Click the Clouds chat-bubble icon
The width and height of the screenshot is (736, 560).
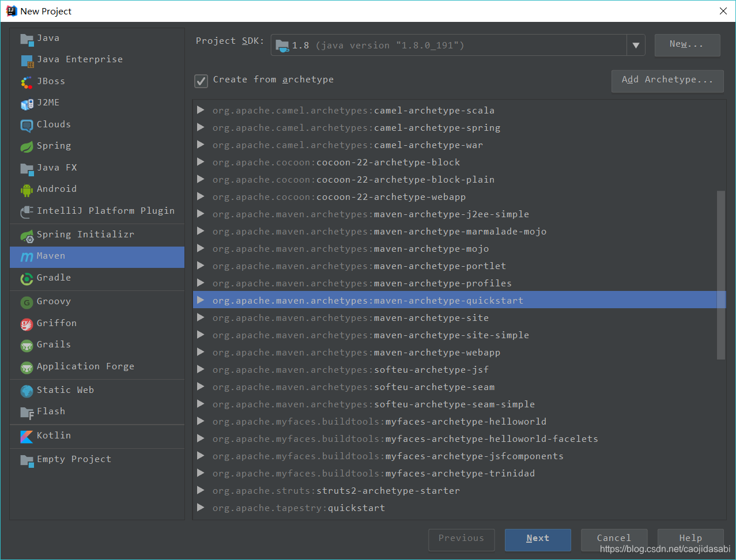coord(27,125)
